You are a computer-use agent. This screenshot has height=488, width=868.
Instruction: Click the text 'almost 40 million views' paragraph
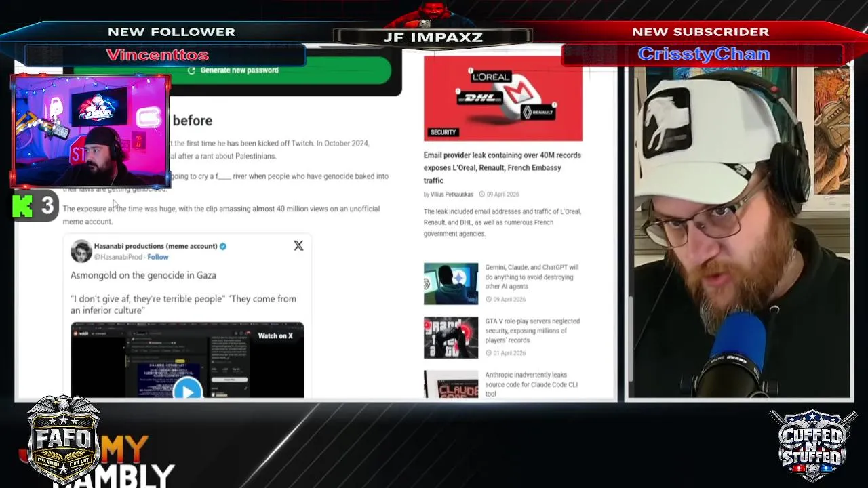[221, 215]
